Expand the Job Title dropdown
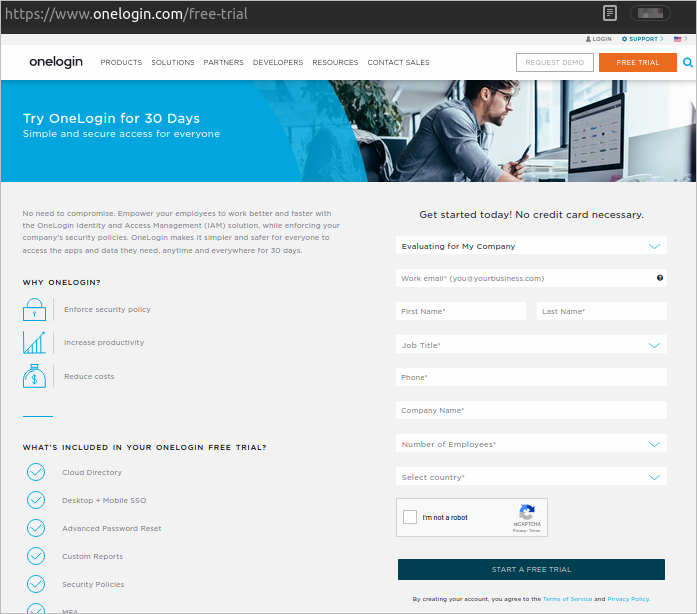This screenshot has height=614, width=697. point(531,345)
